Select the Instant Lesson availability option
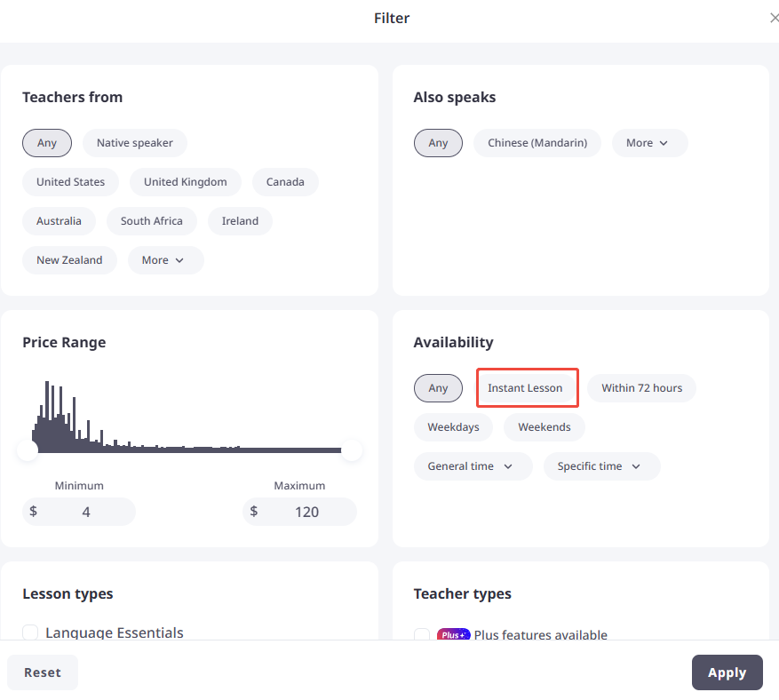The height and width of the screenshot is (700, 779). coord(525,388)
